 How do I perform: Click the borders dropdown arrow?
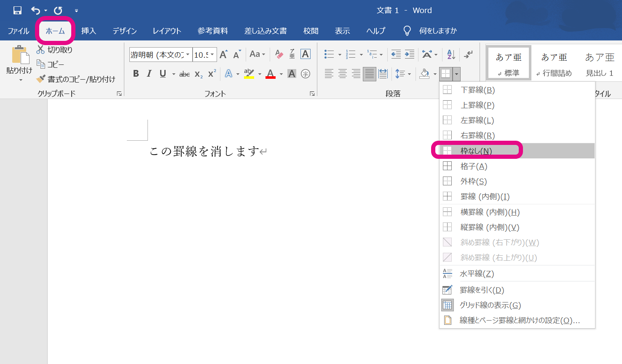(456, 74)
